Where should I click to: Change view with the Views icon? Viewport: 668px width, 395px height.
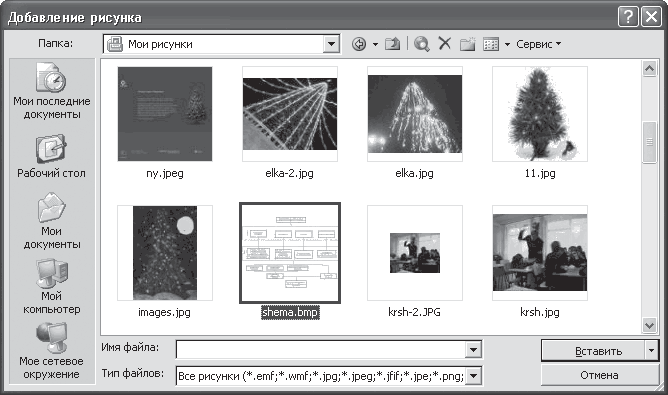[x=491, y=44]
